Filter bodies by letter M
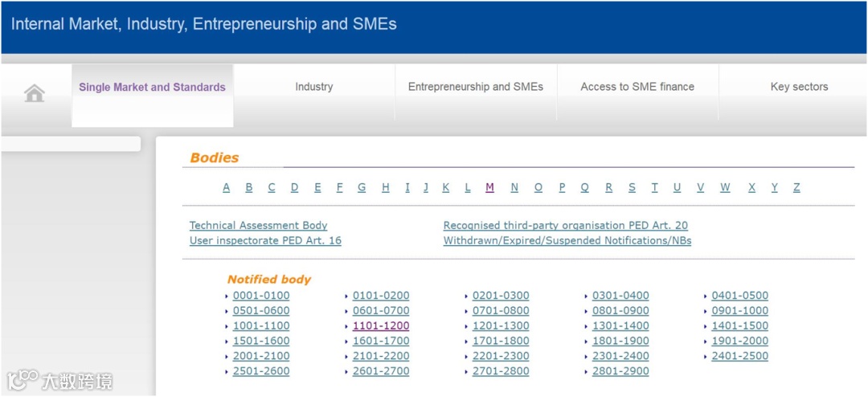Viewport: 868px width, 397px height. click(489, 187)
